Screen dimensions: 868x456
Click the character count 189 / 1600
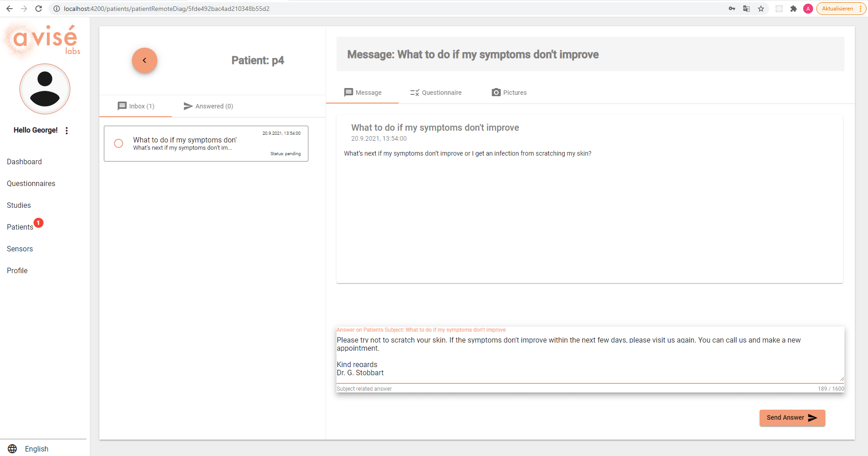(x=831, y=389)
